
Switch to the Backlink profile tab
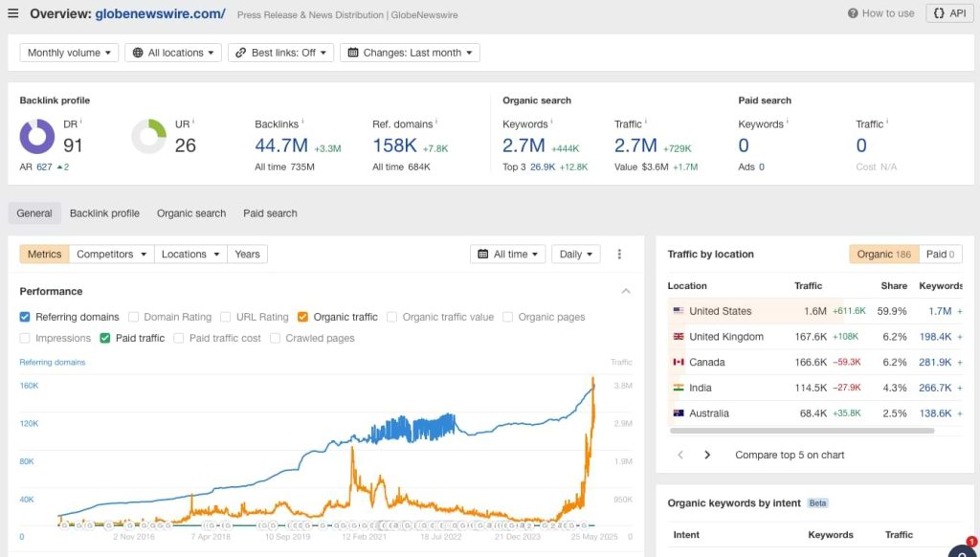click(104, 213)
